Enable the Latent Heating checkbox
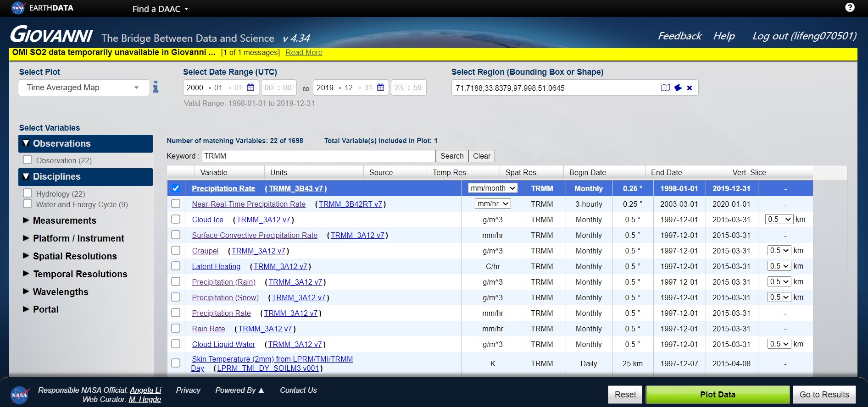Viewport: 868px width, 407px height. point(176,266)
